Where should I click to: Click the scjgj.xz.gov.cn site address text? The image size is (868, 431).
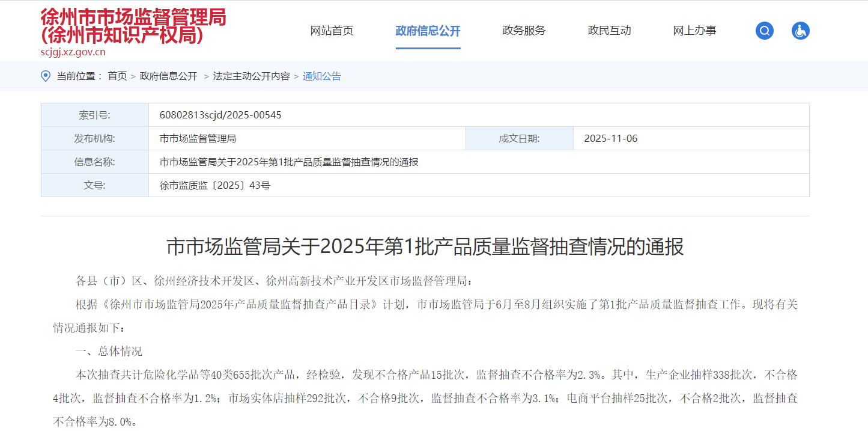(73, 52)
